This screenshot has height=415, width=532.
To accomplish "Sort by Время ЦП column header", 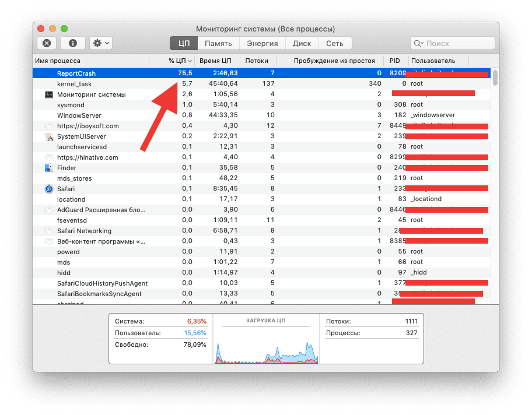I will [x=217, y=61].
